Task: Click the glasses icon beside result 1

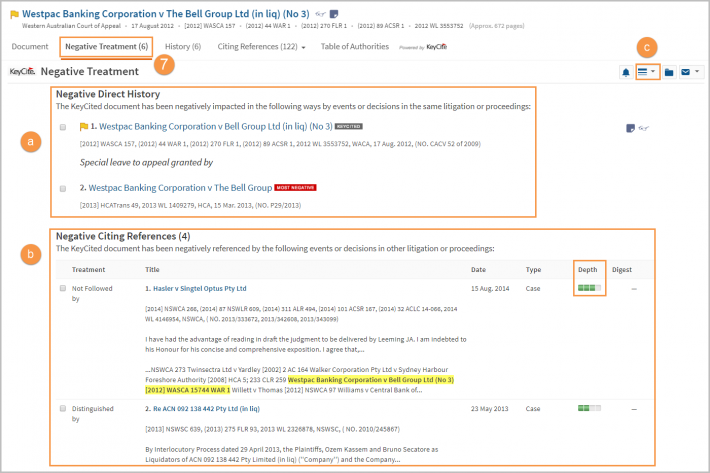Action: pyautogui.click(x=643, y=129)
